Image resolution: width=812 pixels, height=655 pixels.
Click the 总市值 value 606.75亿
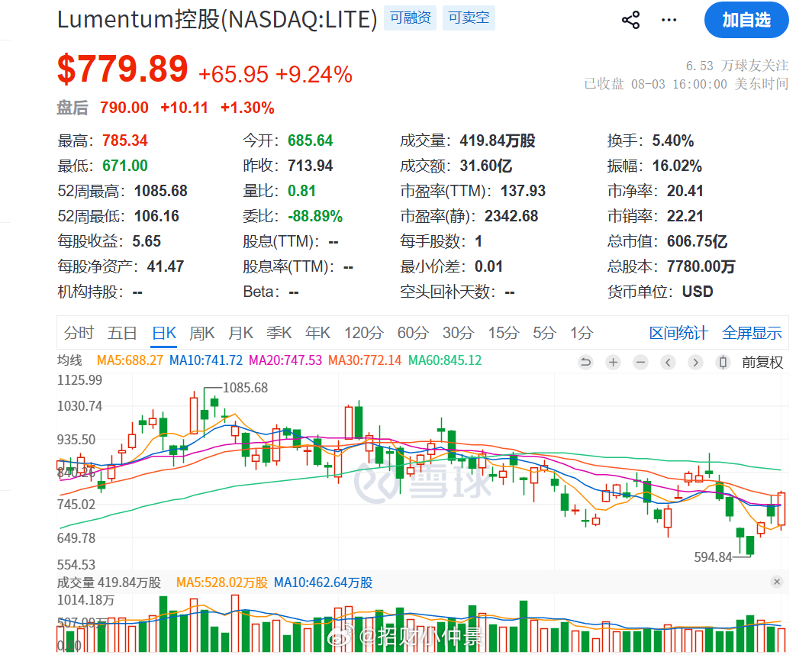(697, 241)
